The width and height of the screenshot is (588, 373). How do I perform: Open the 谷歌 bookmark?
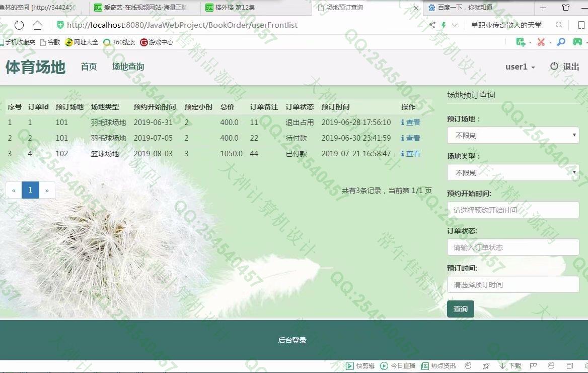50,42
